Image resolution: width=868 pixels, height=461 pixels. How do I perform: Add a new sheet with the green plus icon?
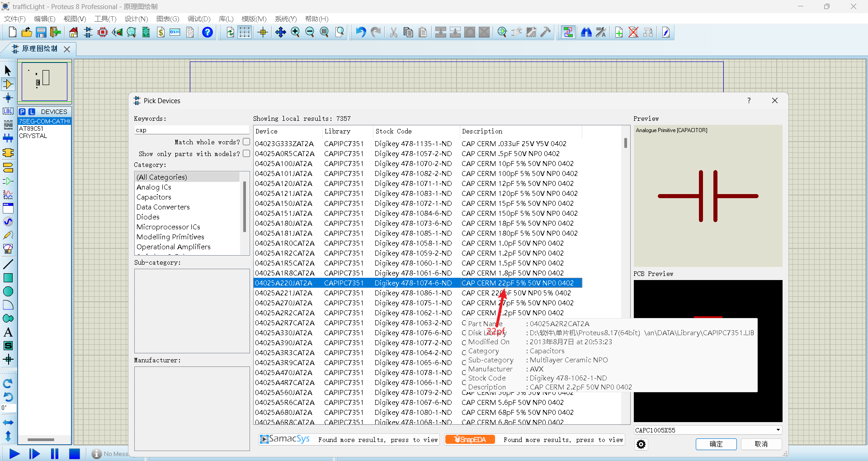[x=619, y=32]
